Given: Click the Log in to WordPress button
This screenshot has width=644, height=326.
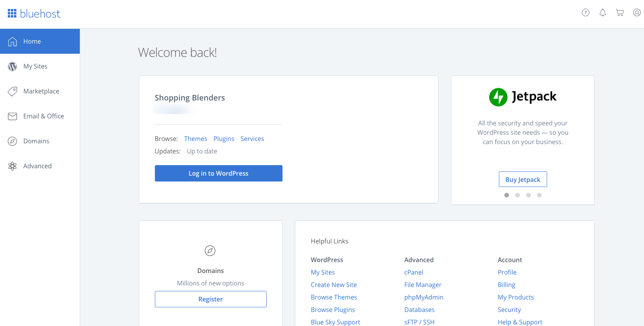Looking at the screenshot, I should [x=219, y=173].
